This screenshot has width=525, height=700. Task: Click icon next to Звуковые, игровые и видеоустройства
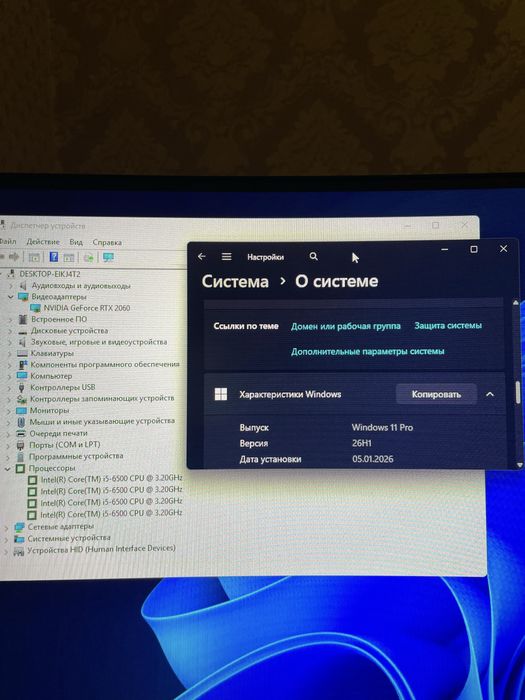[23, 342]
